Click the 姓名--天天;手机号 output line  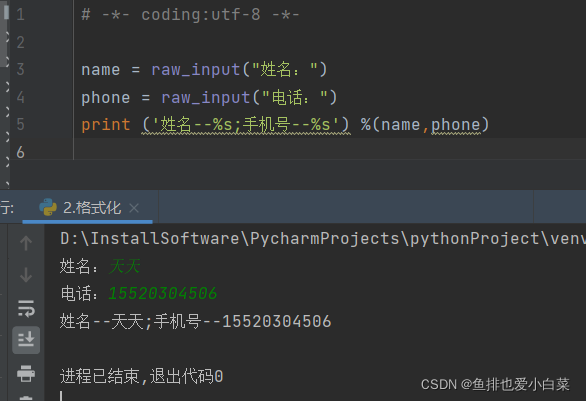(195, 321)
